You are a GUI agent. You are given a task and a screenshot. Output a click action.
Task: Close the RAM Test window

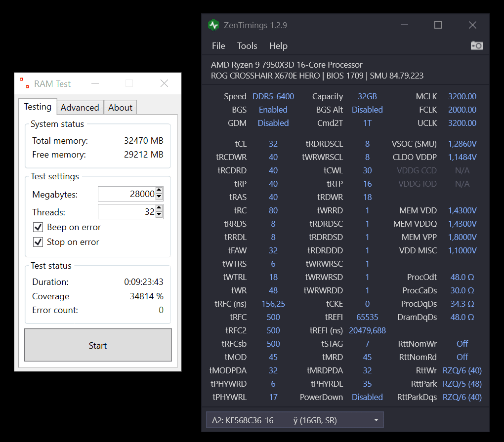(164, 83)
